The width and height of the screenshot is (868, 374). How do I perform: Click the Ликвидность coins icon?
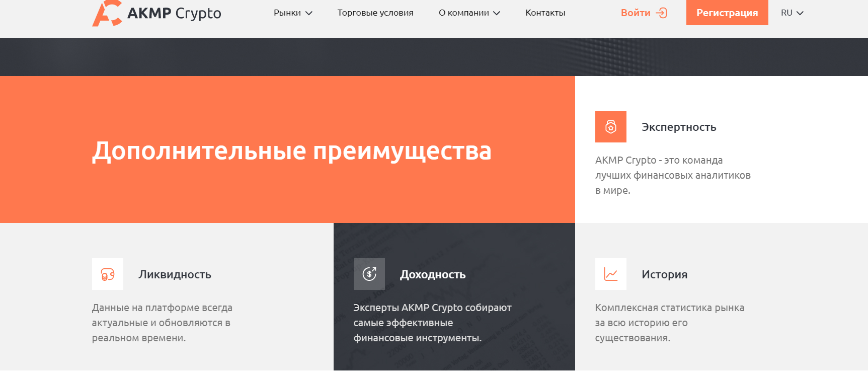click(108, 274)
